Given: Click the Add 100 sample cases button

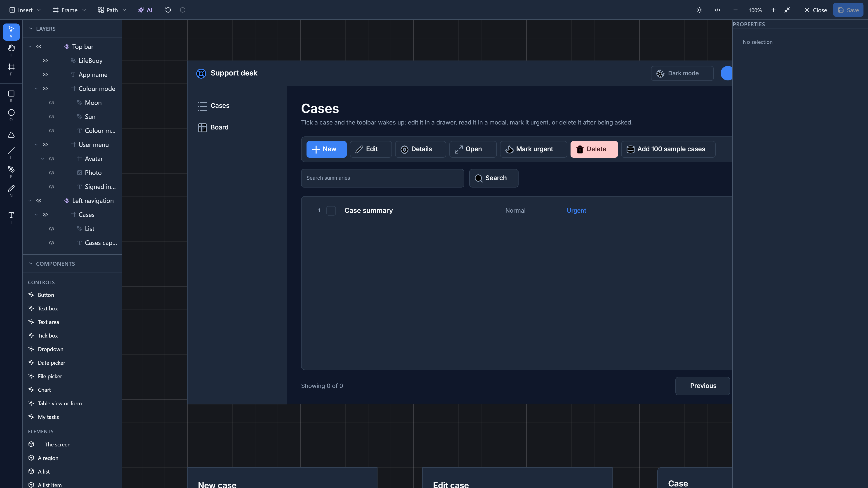Looking at the screenshot, I should tap(668, 149).
